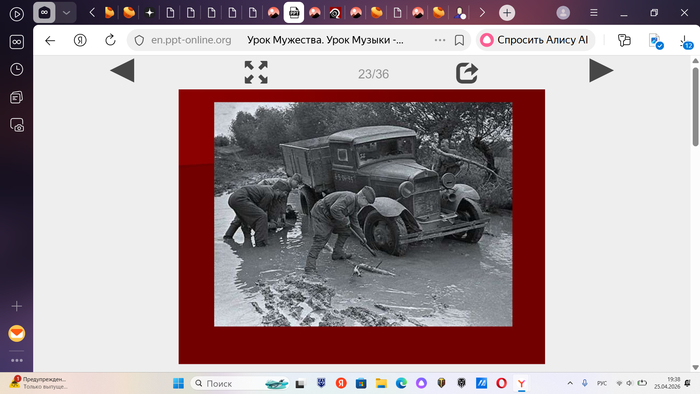Open the downloads icon showing badge 12
The image size is (700, 394).
(686, 42)
